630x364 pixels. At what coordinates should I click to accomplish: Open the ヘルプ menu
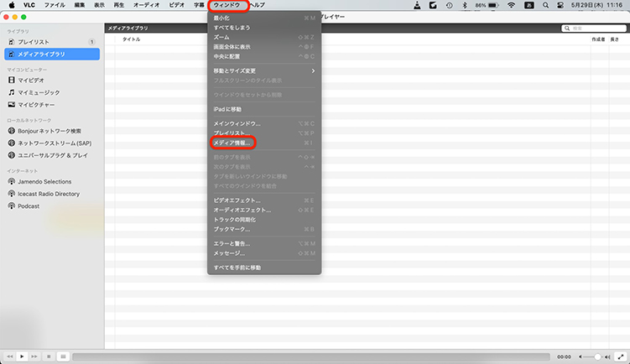coord(258,5)
